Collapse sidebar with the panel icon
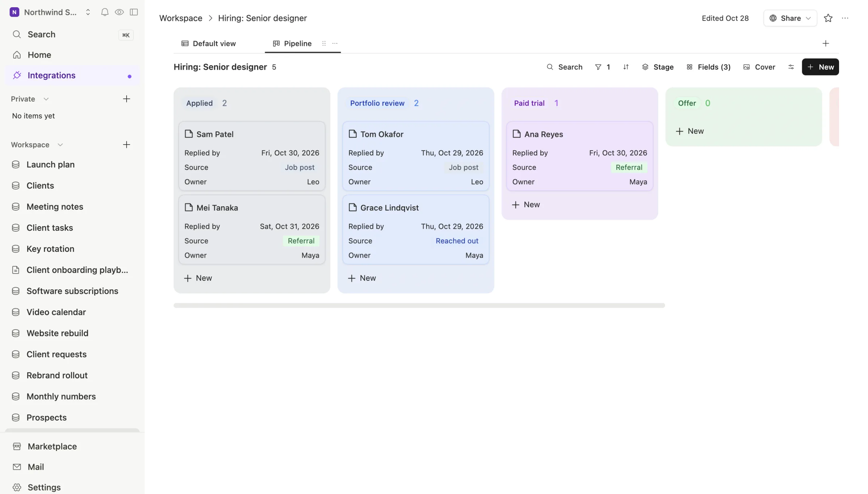 (x=134, y=12)
